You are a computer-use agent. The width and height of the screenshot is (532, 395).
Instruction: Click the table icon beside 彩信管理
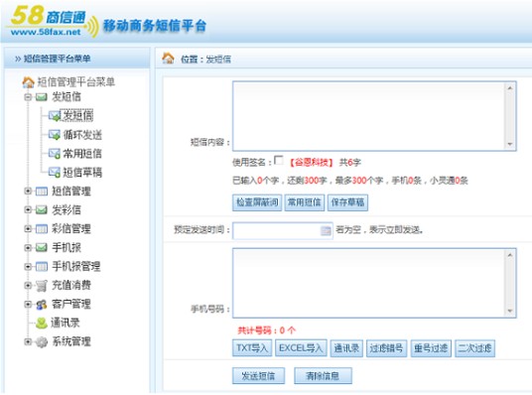pos(42,229)
